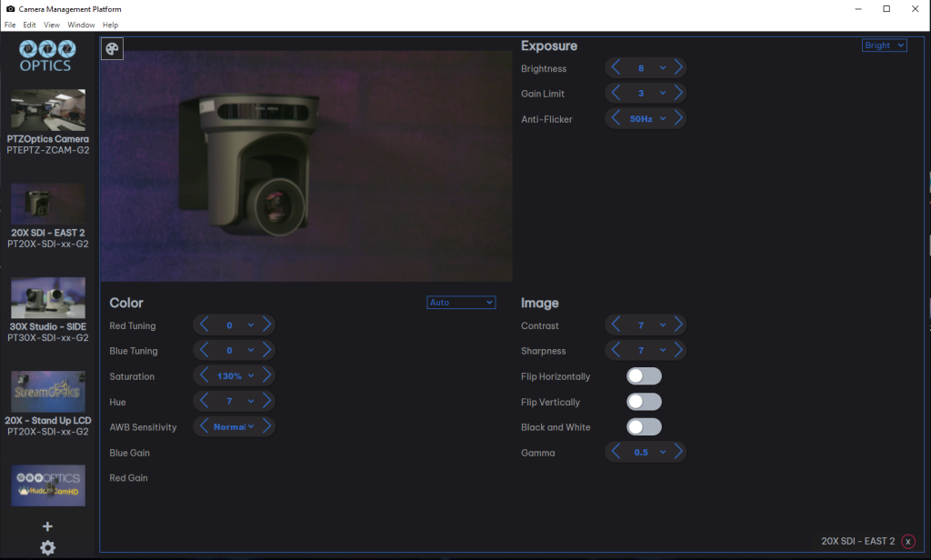
Task: Open the Window menu
Action: (81, 25)
